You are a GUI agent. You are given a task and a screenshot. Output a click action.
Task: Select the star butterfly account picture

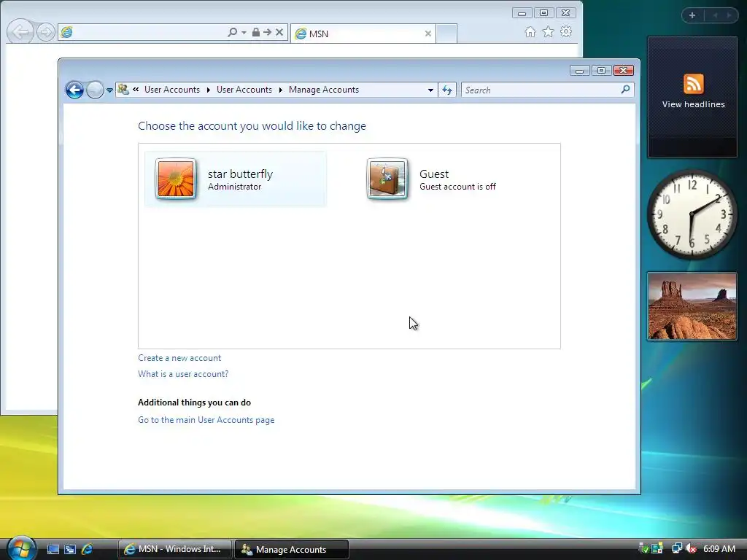176,179
